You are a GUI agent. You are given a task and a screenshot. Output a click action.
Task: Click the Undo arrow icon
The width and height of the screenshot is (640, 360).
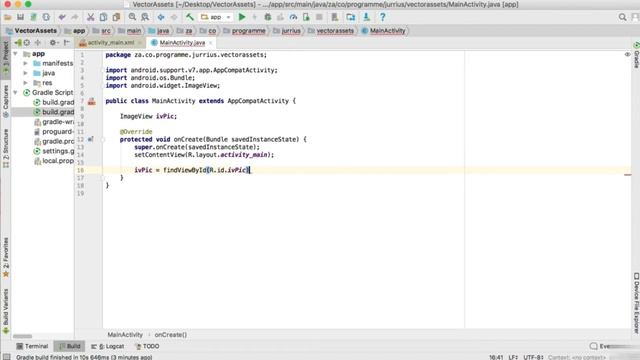[62, 17]
